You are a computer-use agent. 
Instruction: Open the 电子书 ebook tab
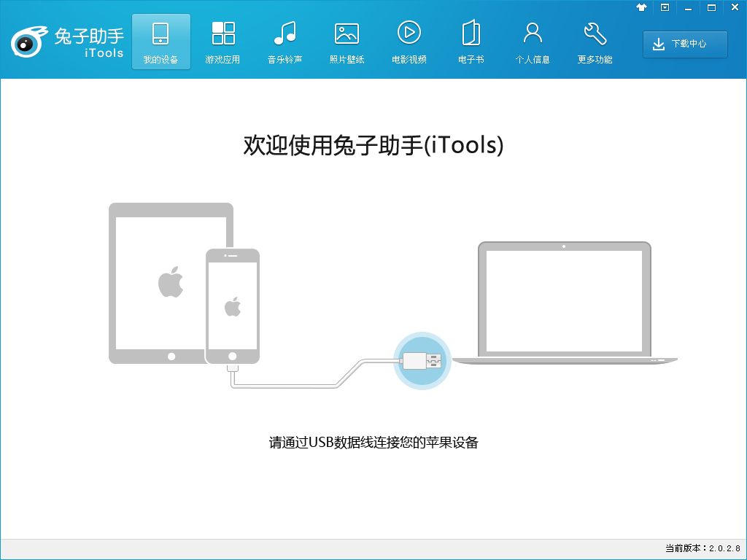(471, 42)
